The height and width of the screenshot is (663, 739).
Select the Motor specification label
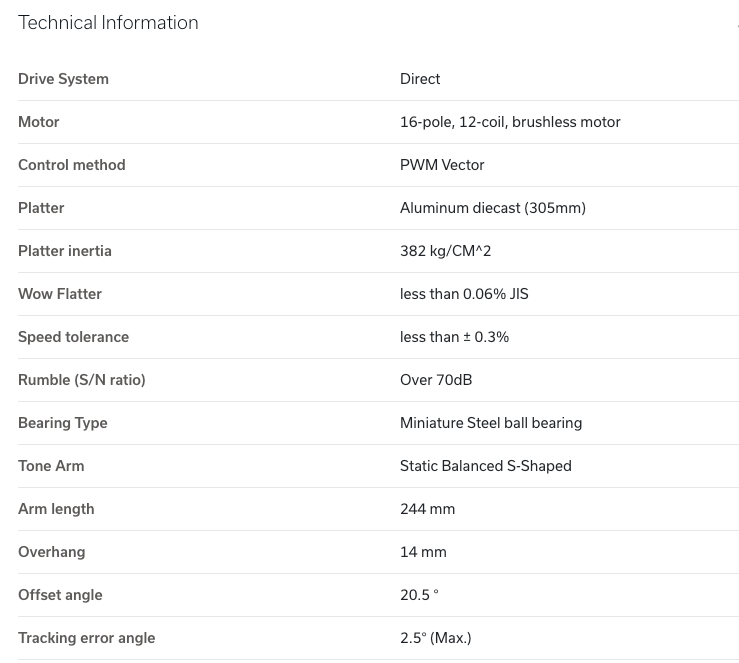[x=39, y=122]
